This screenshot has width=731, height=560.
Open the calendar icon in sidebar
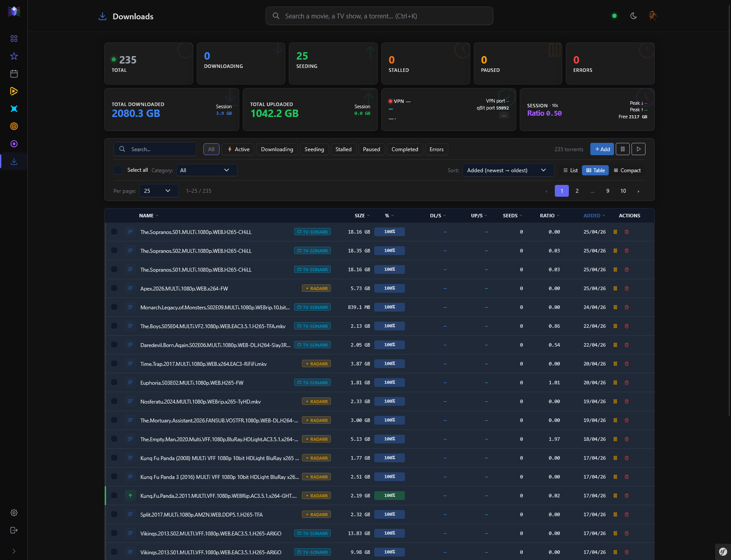pyautogui.click(x=14, y=74)
